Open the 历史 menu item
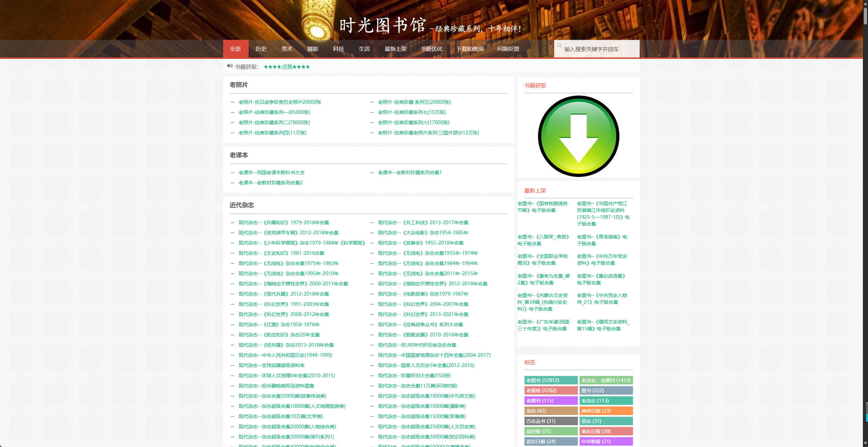This screenshot has height=447, width=868. [x=261, y=49]
